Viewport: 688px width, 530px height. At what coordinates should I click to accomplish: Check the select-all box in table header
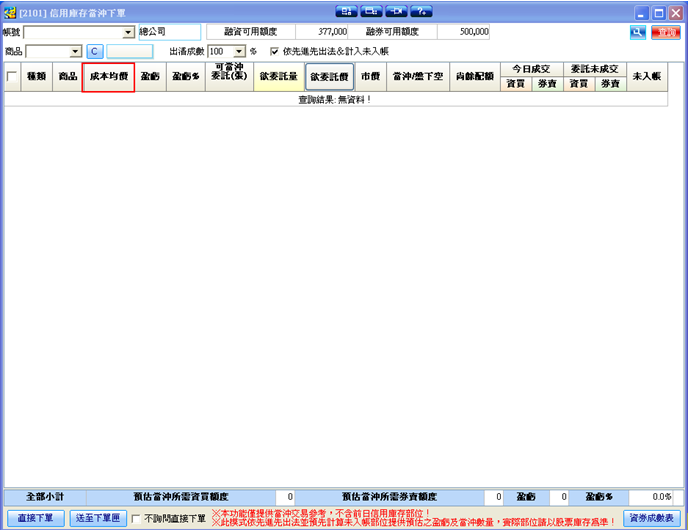point(12,77)
